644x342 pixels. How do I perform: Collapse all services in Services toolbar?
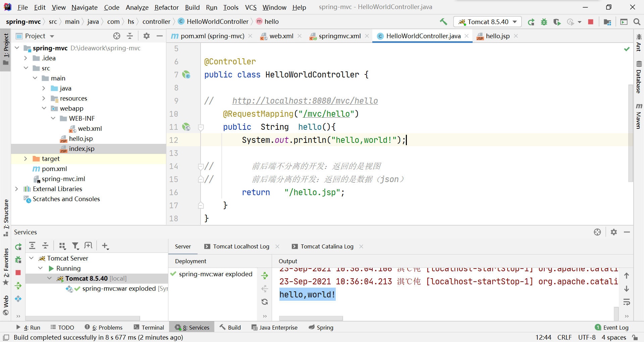click(x=45, y=246)
